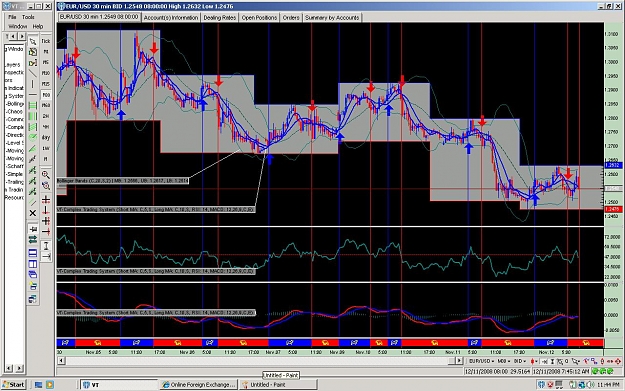This screenshot has width=625, height=391.
Task: Switch to Orders tab
Action: point(291,18)
